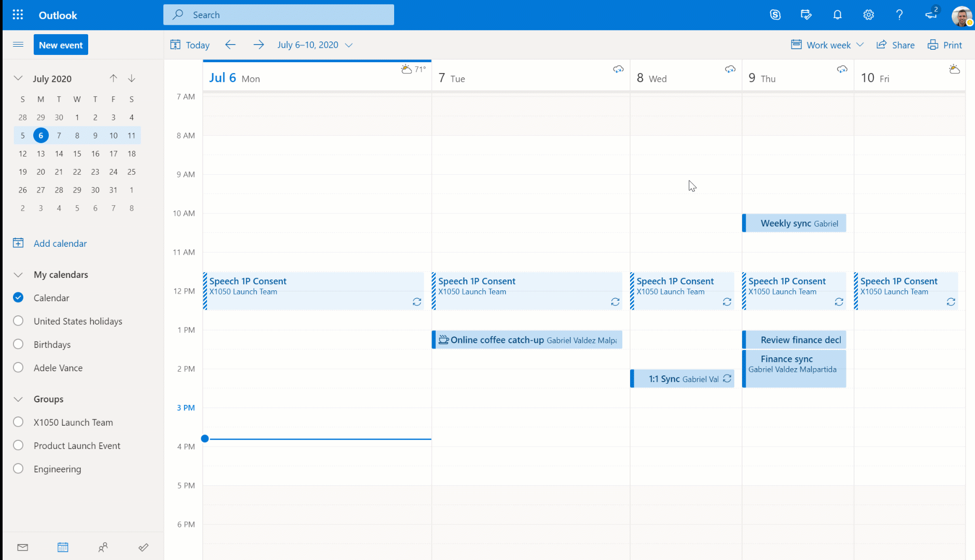Image resolution: width=975 pixels, height=560 pixels.
Task: Enable the Birthdays calendar
Action: [18, 344]
